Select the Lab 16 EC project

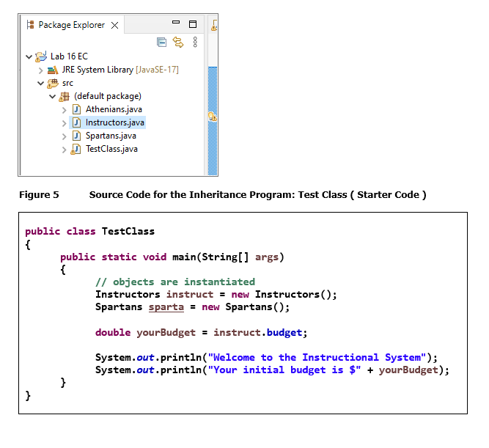69,56
